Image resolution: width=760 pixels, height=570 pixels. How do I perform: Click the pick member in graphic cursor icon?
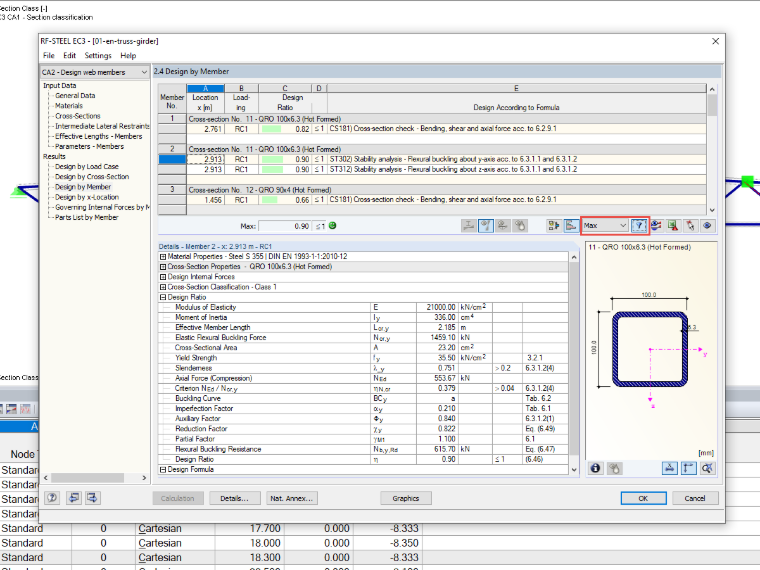tap(690, 225)
